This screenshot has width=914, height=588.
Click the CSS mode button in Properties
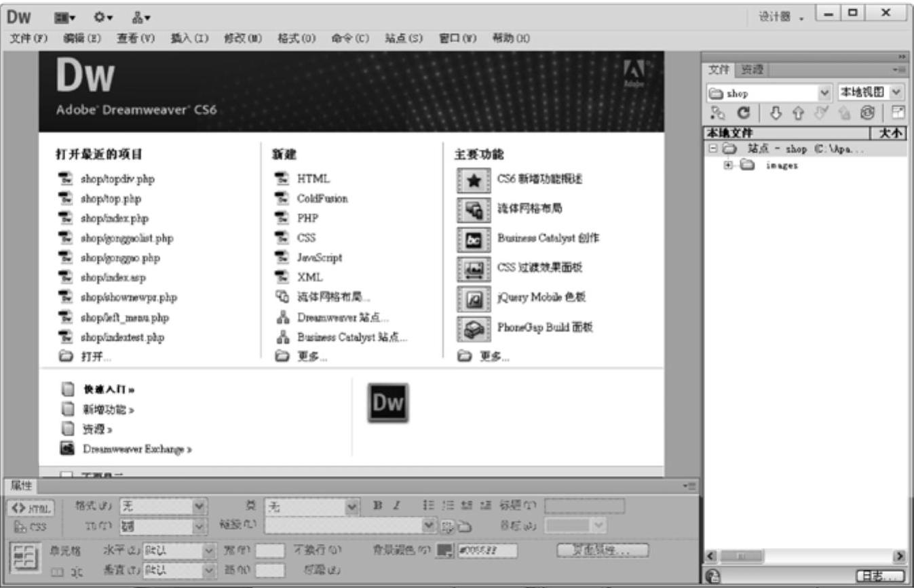31,525
